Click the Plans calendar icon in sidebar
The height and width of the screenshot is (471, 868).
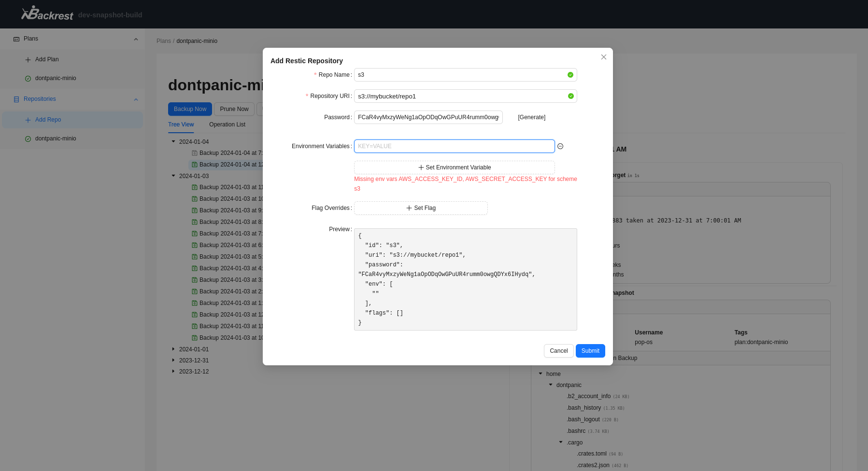[16, 39]
